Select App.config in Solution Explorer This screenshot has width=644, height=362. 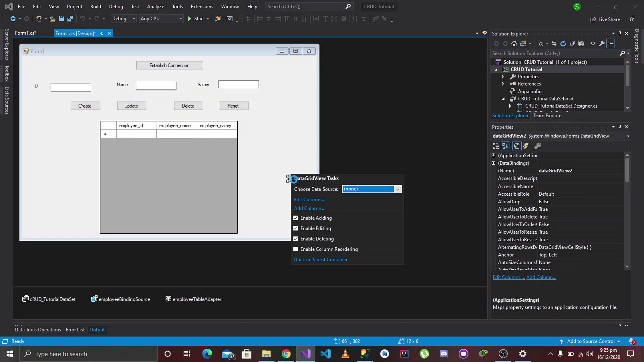pos(529,92)
